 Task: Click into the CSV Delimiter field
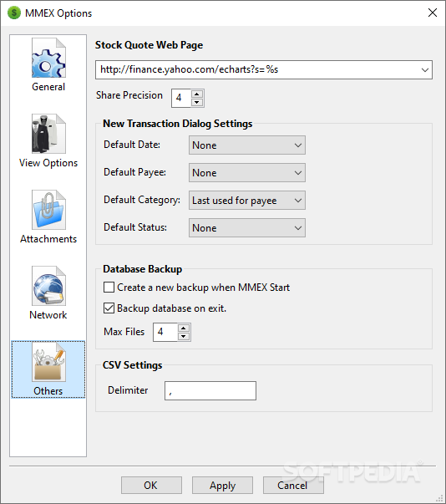[x=210, y=390]
